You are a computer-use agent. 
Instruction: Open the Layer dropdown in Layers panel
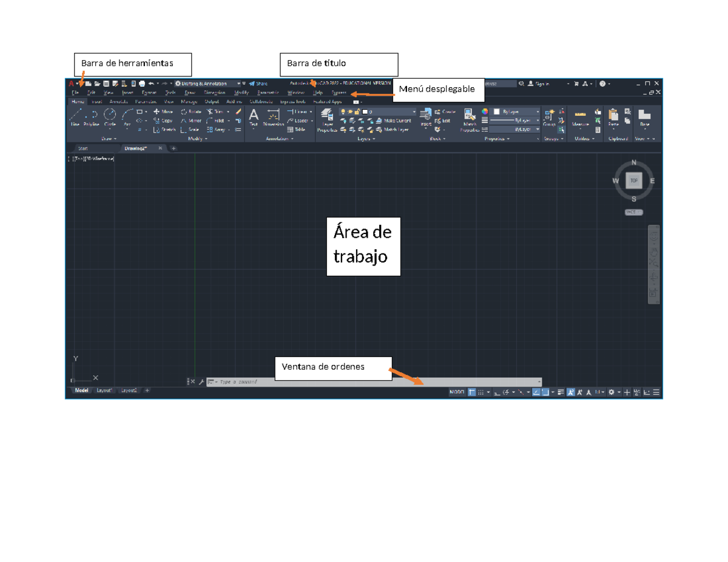[x=415, y=112]
